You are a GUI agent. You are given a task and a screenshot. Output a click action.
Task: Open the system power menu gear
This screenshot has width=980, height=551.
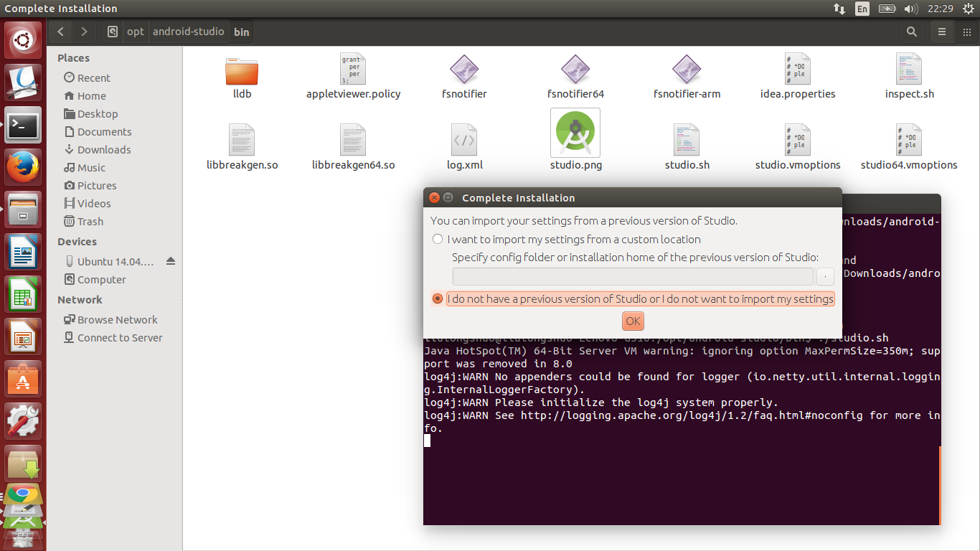point(968,9)
